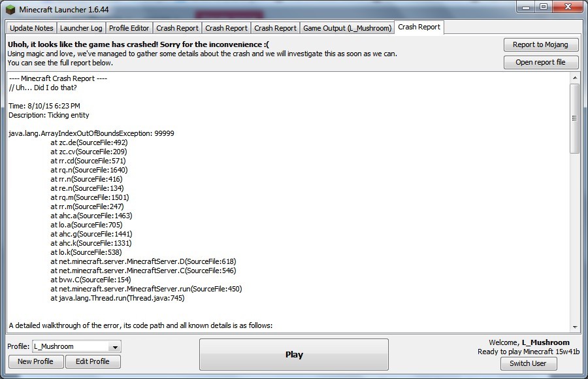588x379 pixels.
Task: Select the third Crash Report tab
Action: point(275,28)
